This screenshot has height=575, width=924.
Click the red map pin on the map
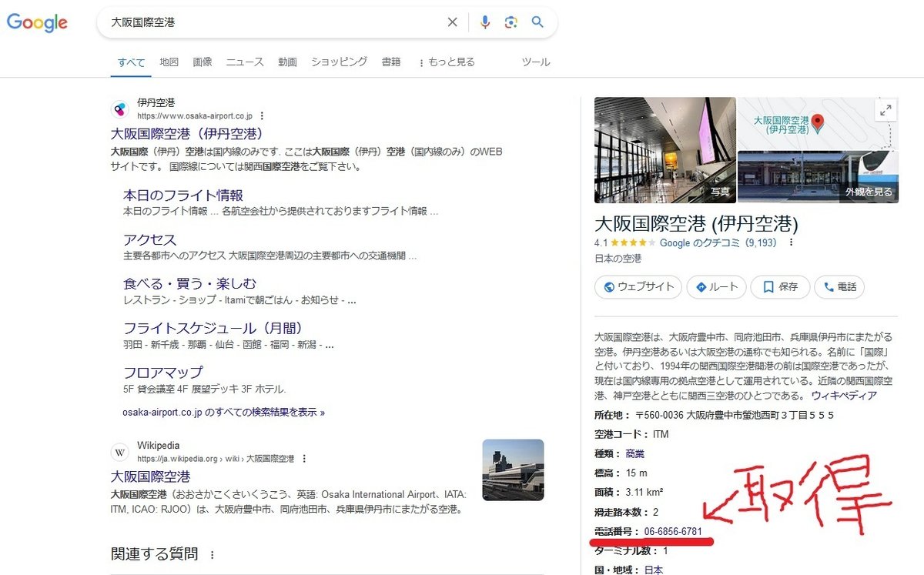point(819,122)
